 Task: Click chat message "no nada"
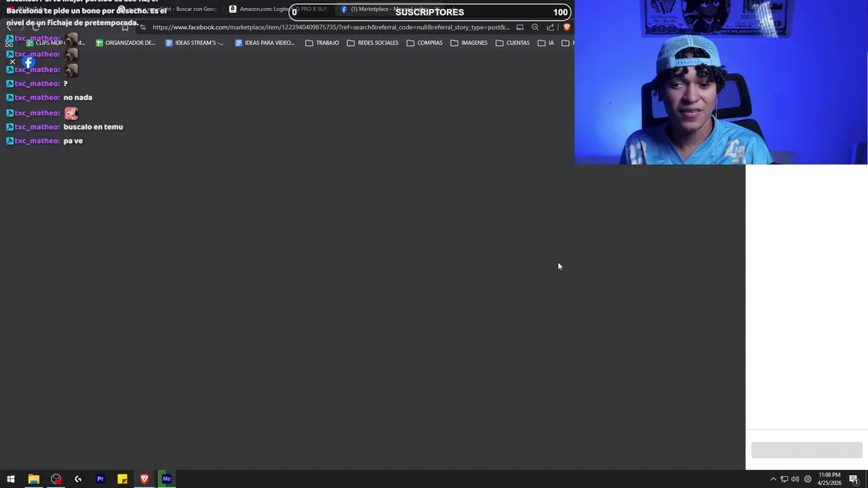[x=77, y=98]
